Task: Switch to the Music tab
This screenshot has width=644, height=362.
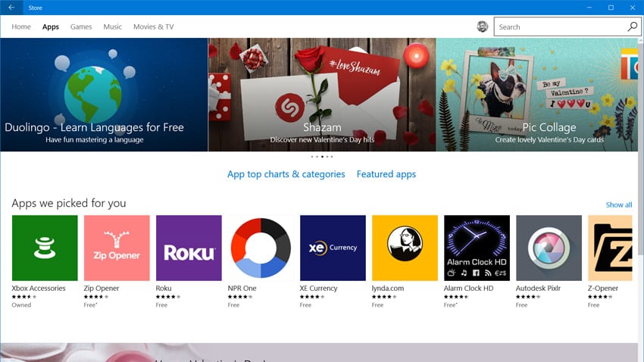Action: click(113, 27)
